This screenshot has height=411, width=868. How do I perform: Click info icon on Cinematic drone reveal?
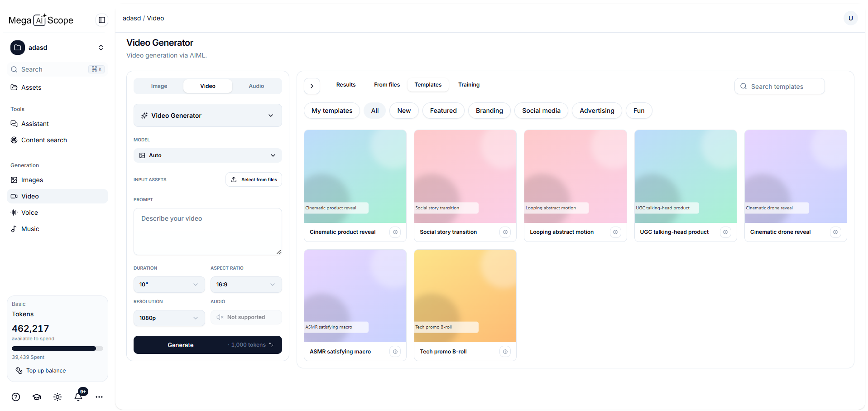coord(835,232)
